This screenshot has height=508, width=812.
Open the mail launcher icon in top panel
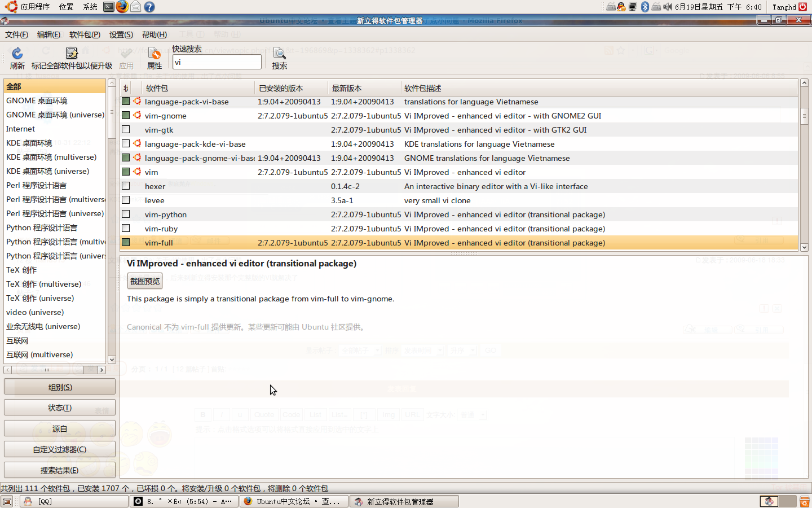136,7
